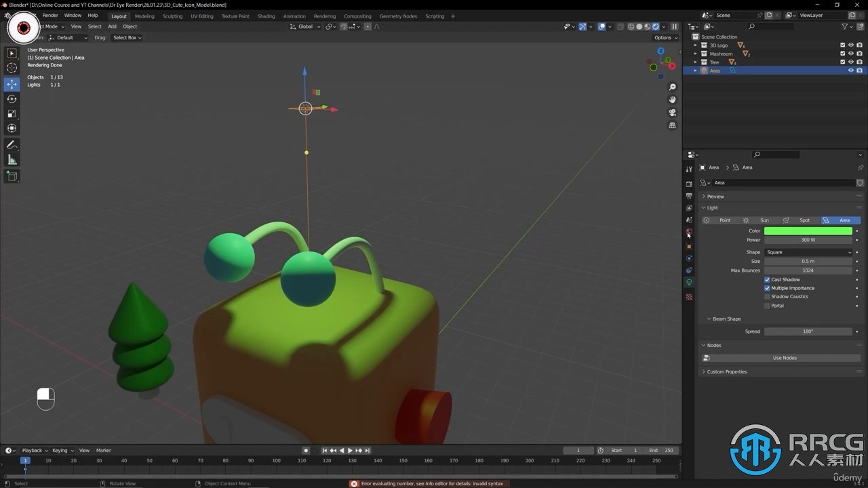Disable the 3D Logo collection in renders
This screenshot has height=488, width=868.
(x=859, y=45)
